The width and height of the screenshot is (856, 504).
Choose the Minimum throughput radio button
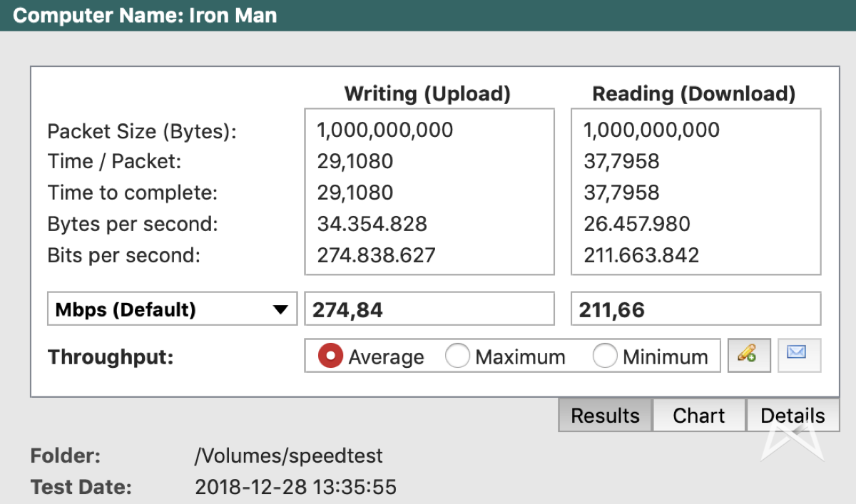(x=605, y=356)
